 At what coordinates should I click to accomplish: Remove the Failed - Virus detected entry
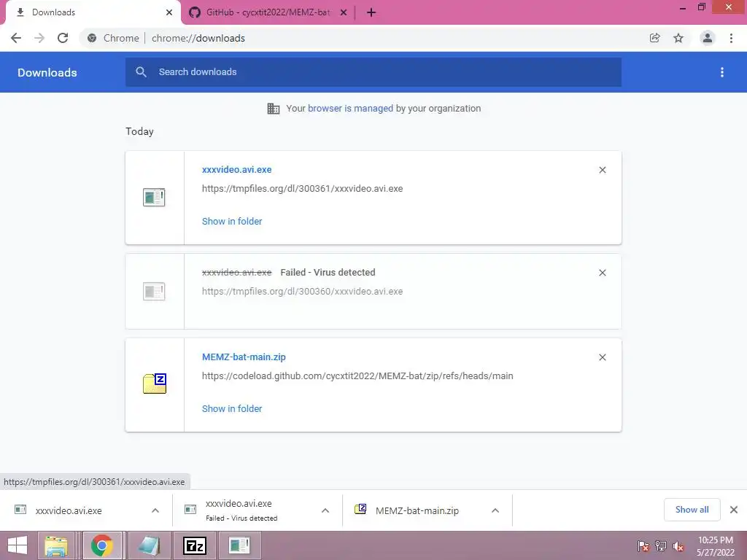click(x=602, y=273)
